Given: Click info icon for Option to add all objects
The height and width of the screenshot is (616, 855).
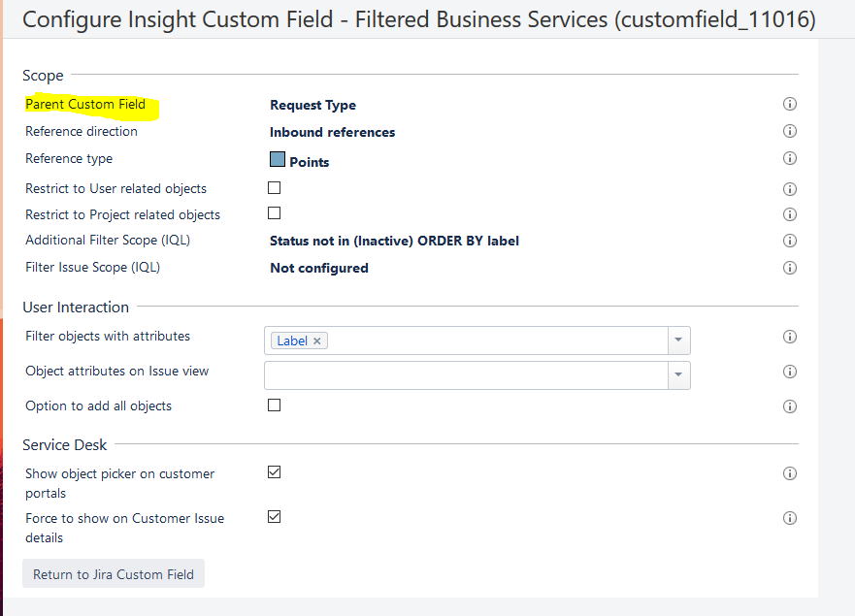Looking at the screenshot, I should [x=789, y=406].
